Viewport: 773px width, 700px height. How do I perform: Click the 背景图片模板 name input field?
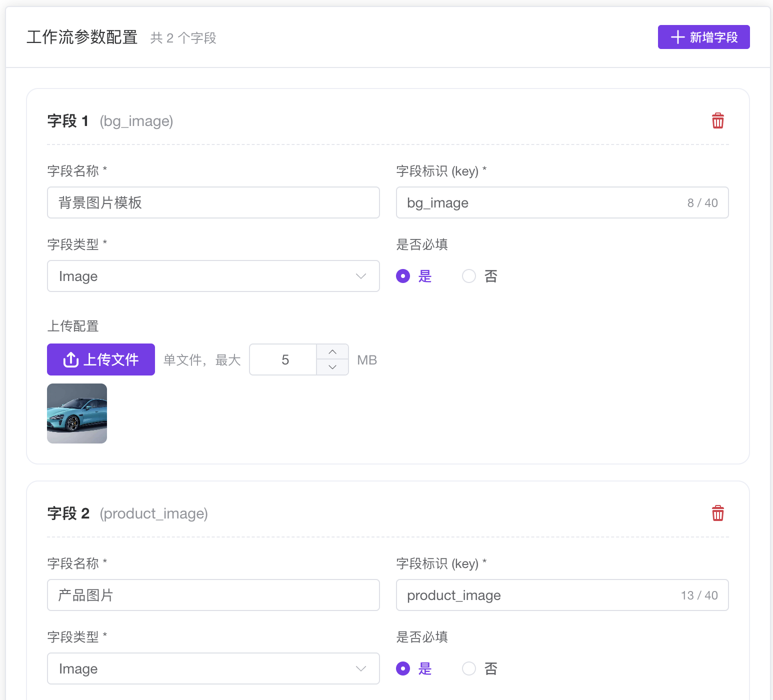point(213,202)
